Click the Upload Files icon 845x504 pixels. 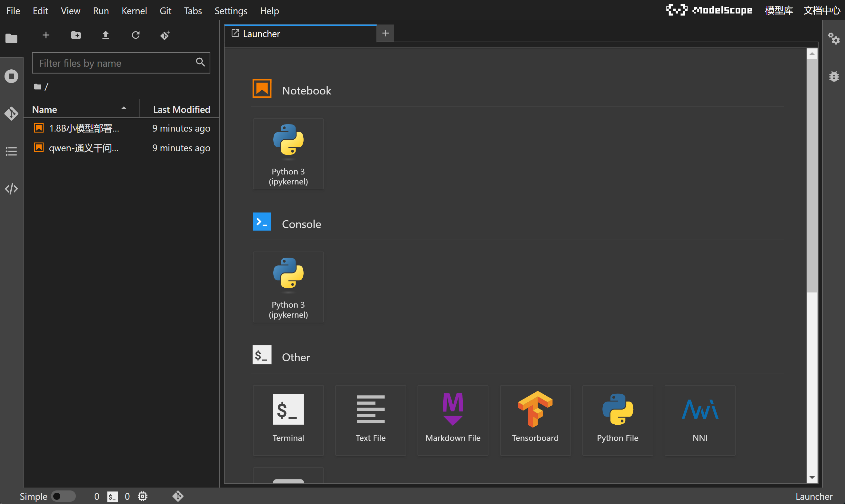point(106,35)
